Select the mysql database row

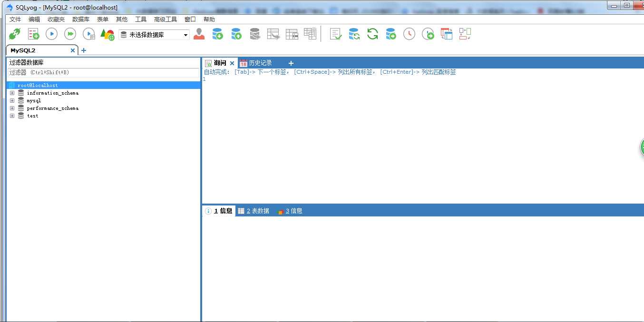pos(34,101)
